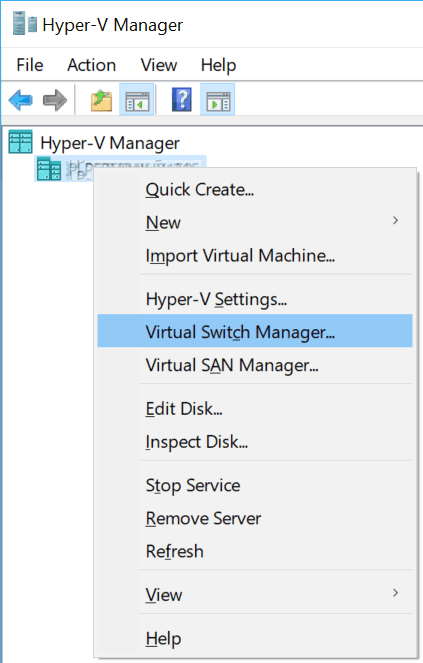Select Remove Server
The image size is (423, 663).
point(255,518)
